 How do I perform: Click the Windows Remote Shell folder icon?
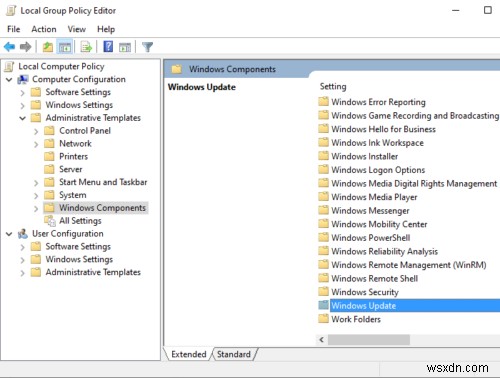point(323,278)
